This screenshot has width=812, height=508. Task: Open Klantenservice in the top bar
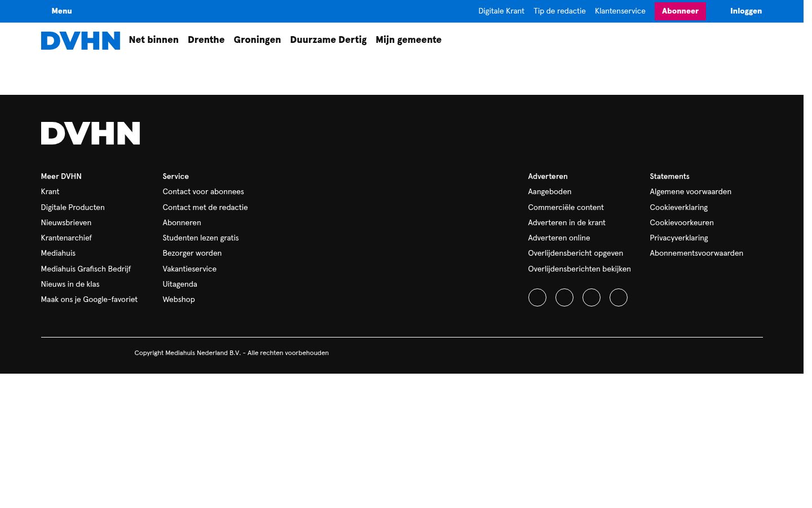click(620, 11)
